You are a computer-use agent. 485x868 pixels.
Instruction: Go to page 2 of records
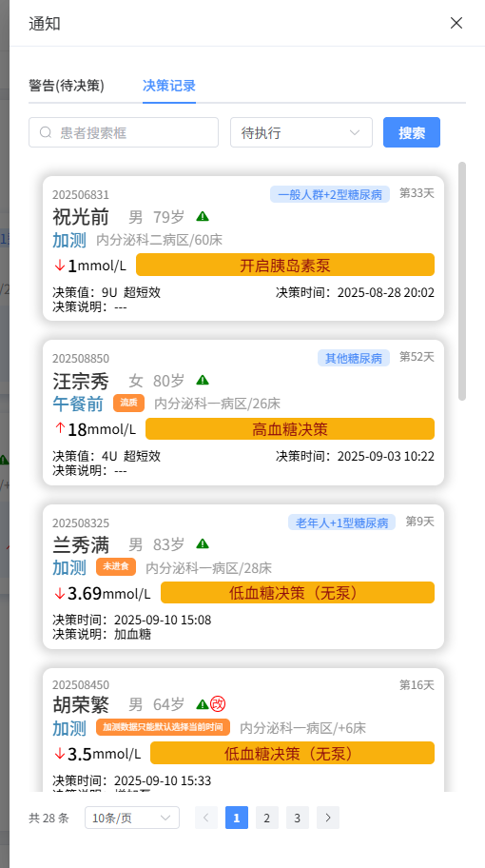[267, 818]
